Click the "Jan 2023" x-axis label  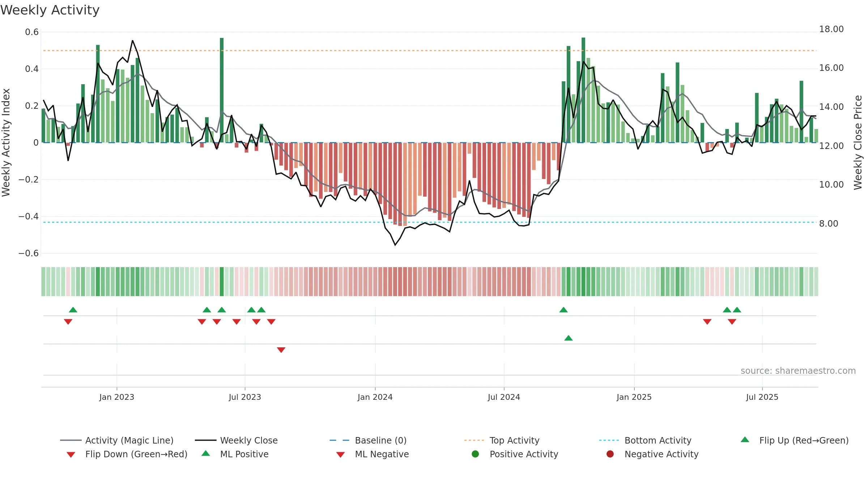point(117,397)
